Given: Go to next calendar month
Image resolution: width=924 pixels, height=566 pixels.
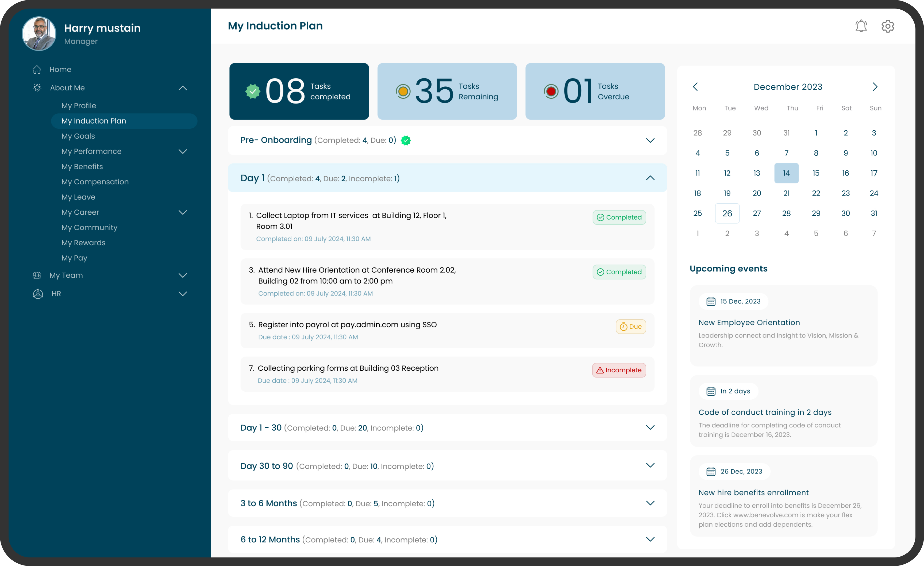Looking at the screenshot, I should [875, 87].
